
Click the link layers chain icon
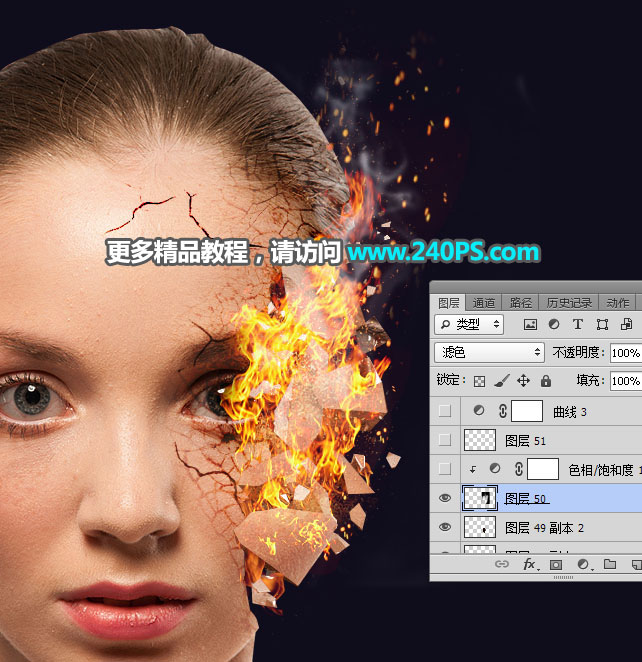click(502, 564)
